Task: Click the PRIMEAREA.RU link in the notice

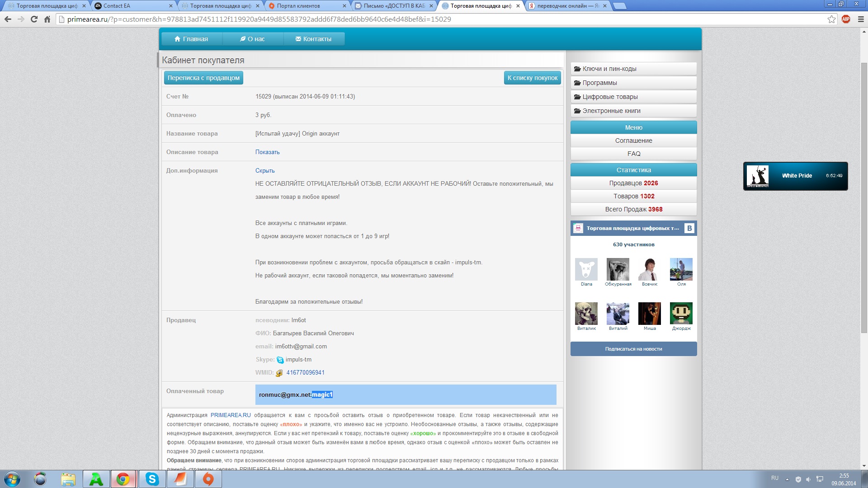Action: (x=231, y=415)
